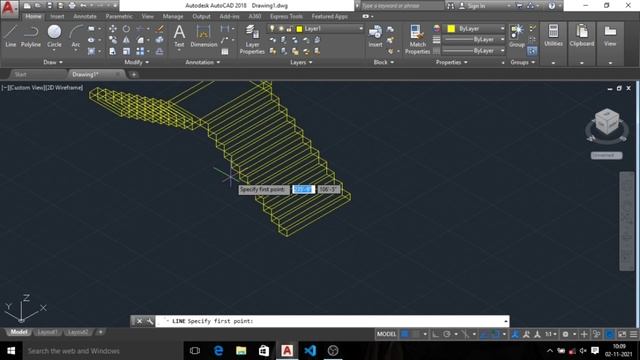Choose the Move tool in Modify

[x=113, y=29]
